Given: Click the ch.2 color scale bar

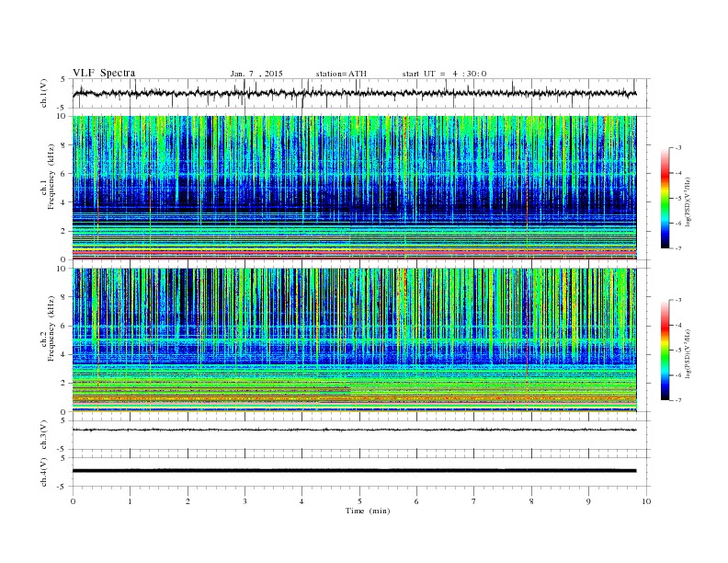Looking at the screenshot, I should 665,350.
